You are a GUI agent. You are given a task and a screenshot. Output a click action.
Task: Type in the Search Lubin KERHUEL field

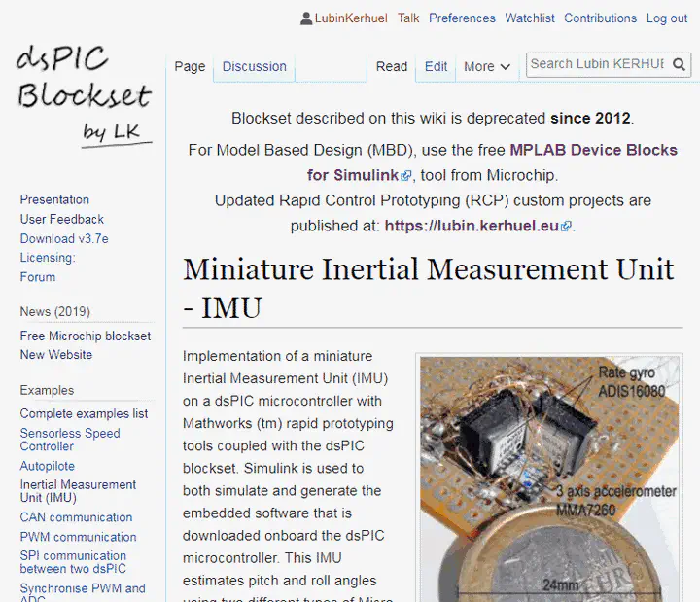point(597,64)
